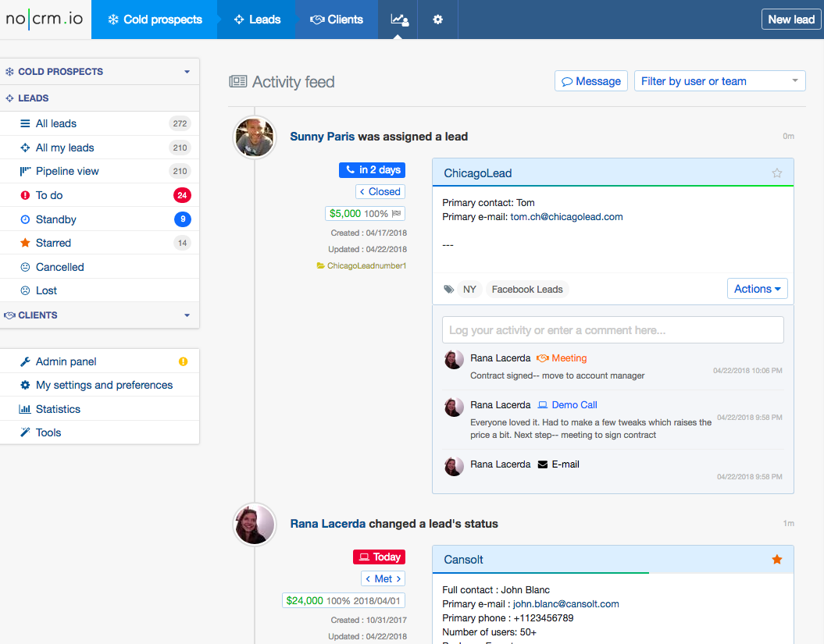Screen dimensions: 824x644
Task: Click the My settings gear icon
Action: 25,385
